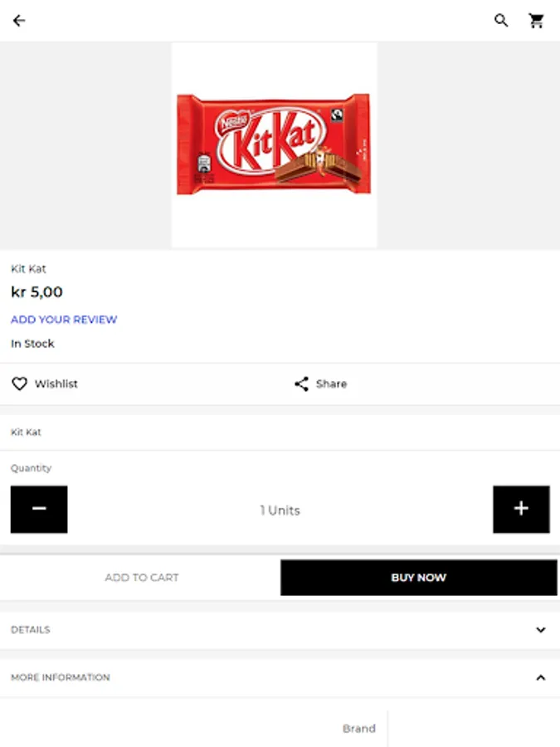Viewport: 560px width, 747px height.
Task: Collapse the More Information chevron
Action: pyautogui.click(x=540, y=677)
